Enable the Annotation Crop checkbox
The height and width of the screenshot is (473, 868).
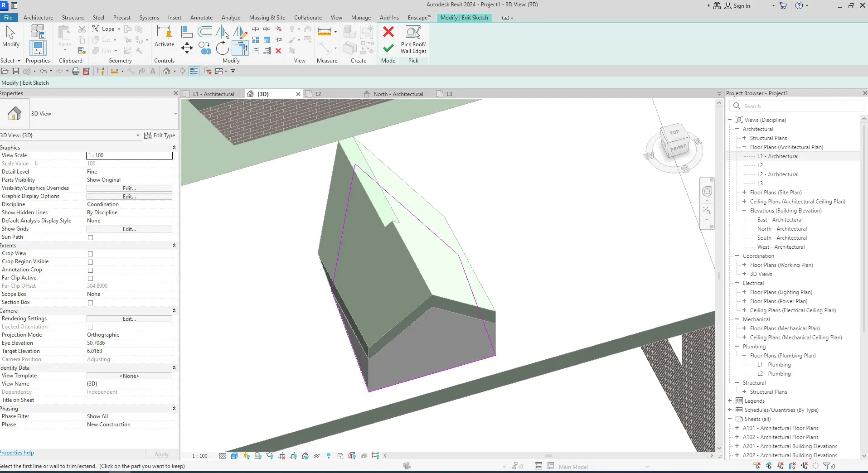tap(90, 270)
